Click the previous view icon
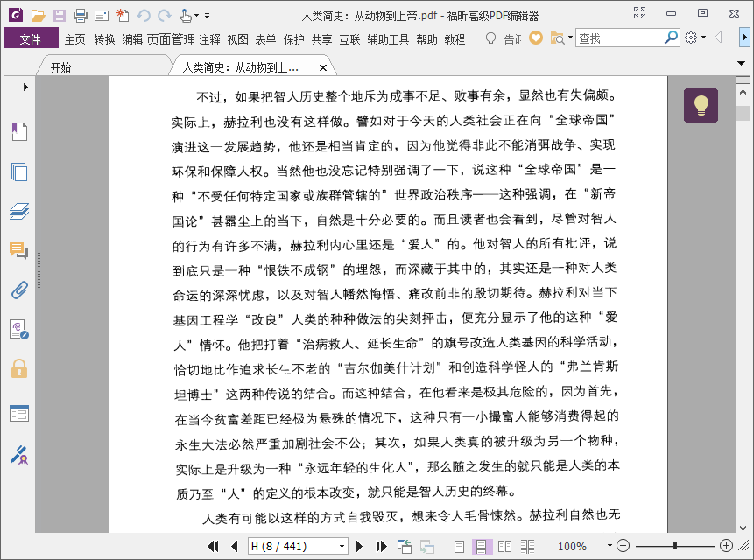This screenshot has width=754, height=560. tap(405, 546)
